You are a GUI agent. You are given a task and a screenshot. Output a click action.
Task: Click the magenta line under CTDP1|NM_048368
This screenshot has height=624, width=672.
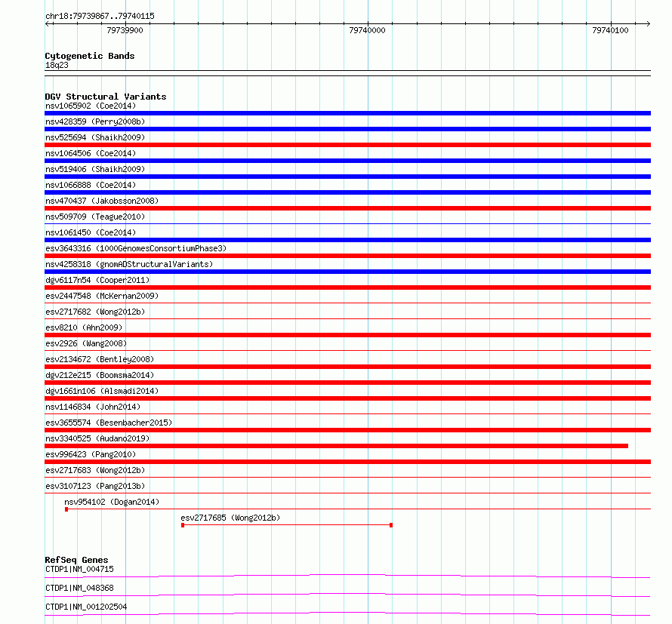[x=347, y=595]
